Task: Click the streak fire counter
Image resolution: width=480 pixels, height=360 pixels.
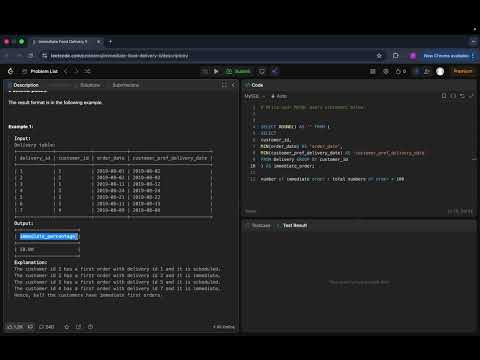Action: tap(401, 71)
